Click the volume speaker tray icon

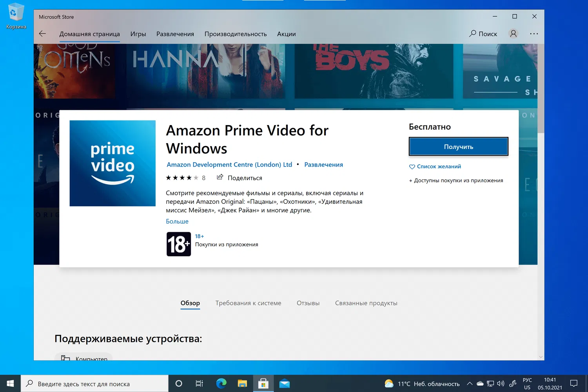pos(501,384)
